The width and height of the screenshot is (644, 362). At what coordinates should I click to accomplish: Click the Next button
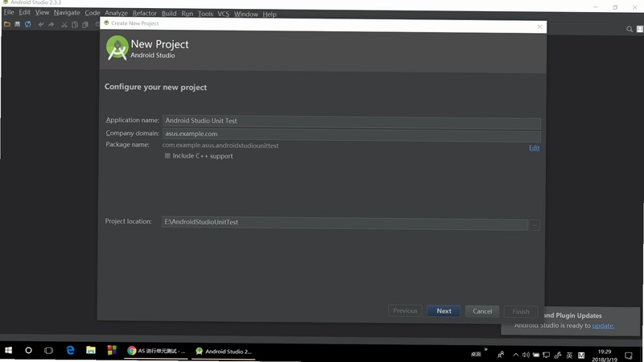[x=444, y=311]
